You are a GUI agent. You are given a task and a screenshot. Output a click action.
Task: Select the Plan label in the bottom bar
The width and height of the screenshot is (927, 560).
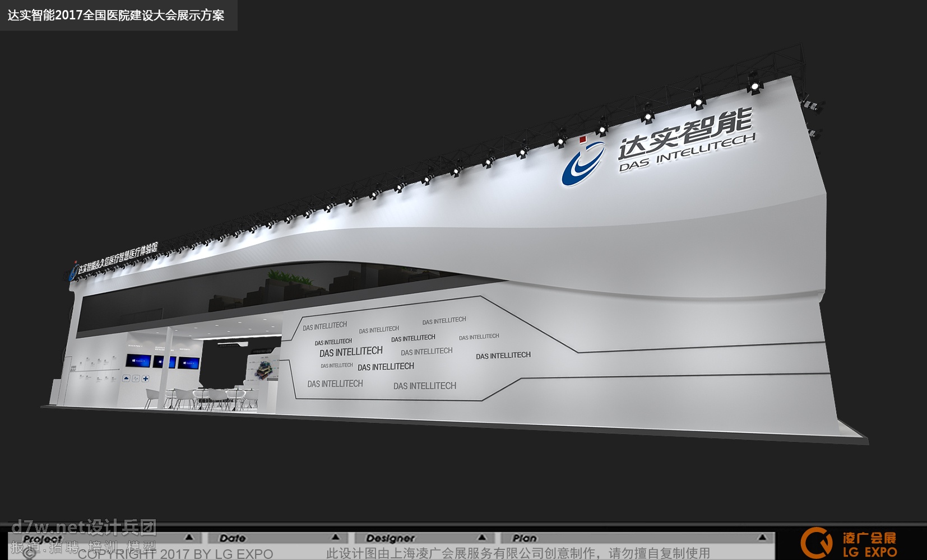pyautogui.click(x=525, y=538)
